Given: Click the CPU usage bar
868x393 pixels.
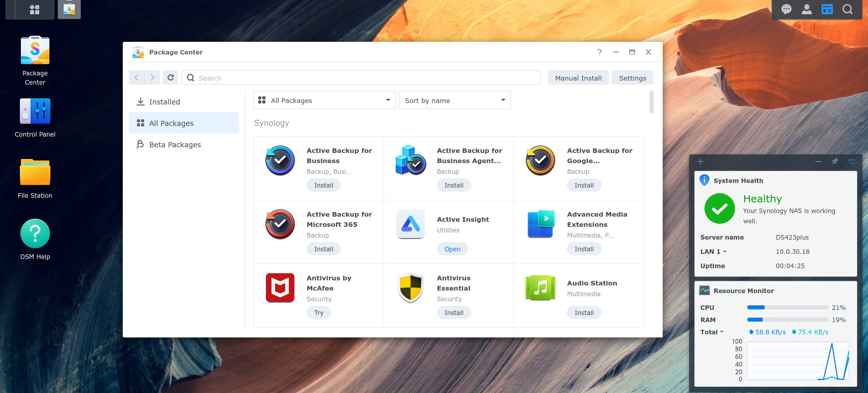Looking at the screenshot, I should [x=788, y=307].
